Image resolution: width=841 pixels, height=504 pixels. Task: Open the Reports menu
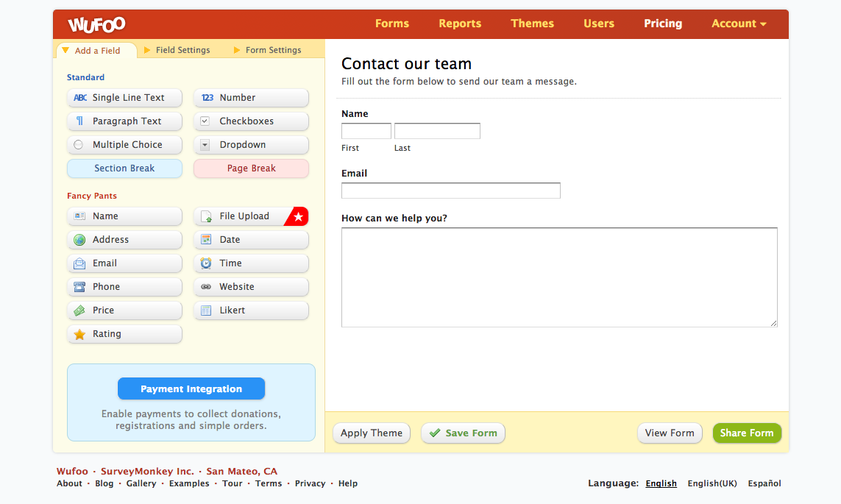(460, 24)
